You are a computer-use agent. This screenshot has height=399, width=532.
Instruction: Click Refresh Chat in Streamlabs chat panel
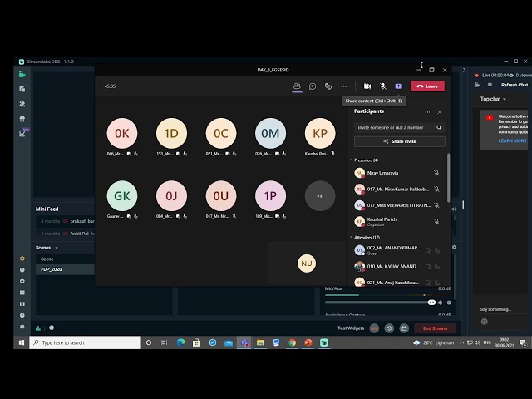pos(515,85)
